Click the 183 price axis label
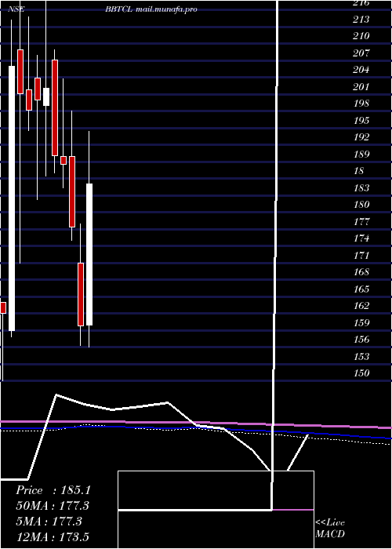The width and height of the screenshot is (392, 549). click(x=361, y=188)
